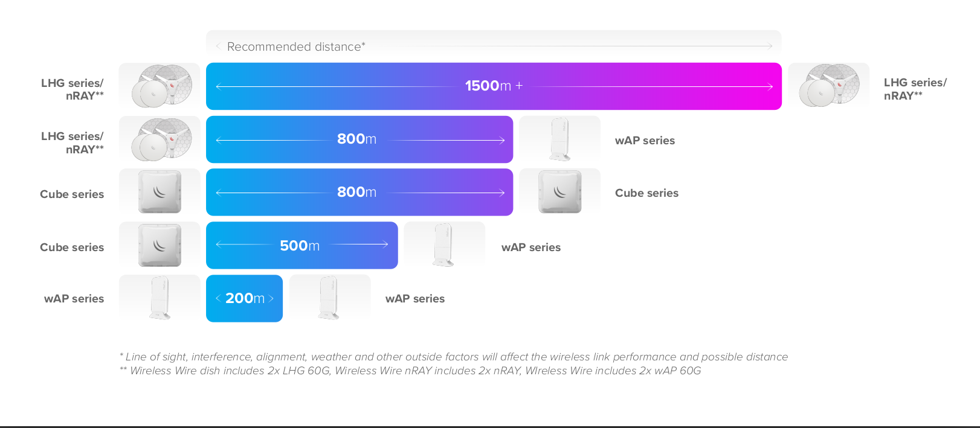Click the wAP image right of the 200m bar
The height and width of the screenshot is (428, 980).
click(x=330, y=298)
